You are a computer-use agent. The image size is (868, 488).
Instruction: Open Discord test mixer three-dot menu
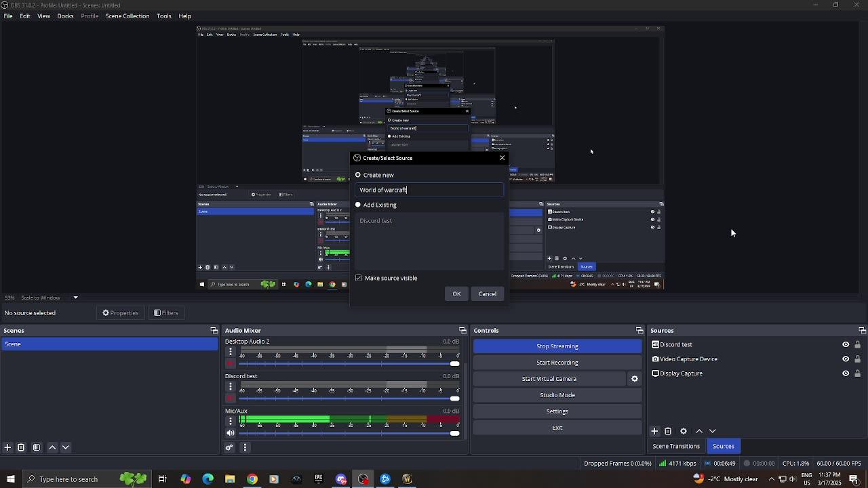[231, 386]
